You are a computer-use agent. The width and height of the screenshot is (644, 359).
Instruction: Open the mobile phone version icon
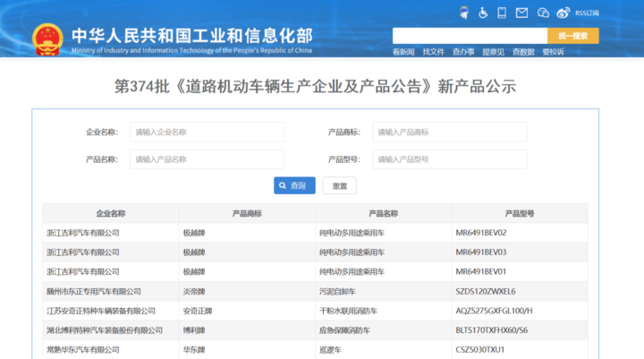tap(502, 13)
